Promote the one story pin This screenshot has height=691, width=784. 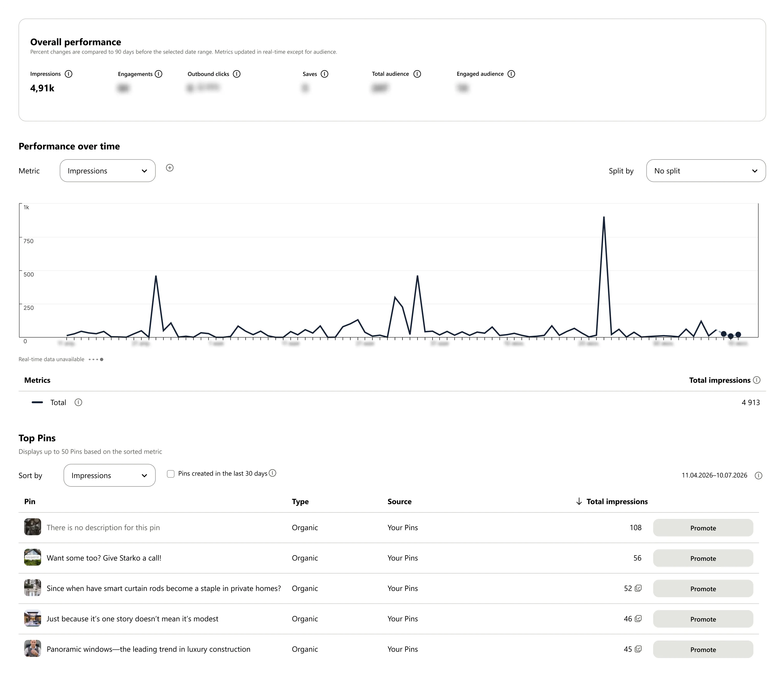tap(703, 619)
